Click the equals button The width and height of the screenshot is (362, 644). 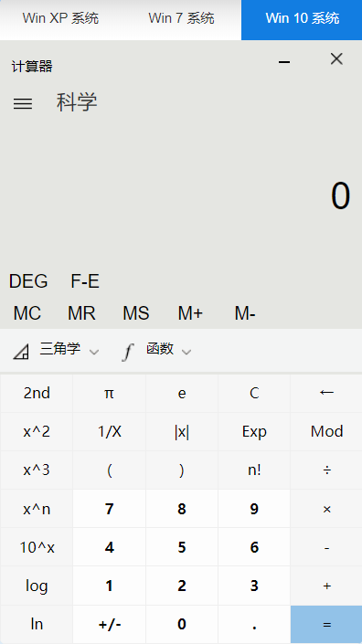[x=326, y=624]
